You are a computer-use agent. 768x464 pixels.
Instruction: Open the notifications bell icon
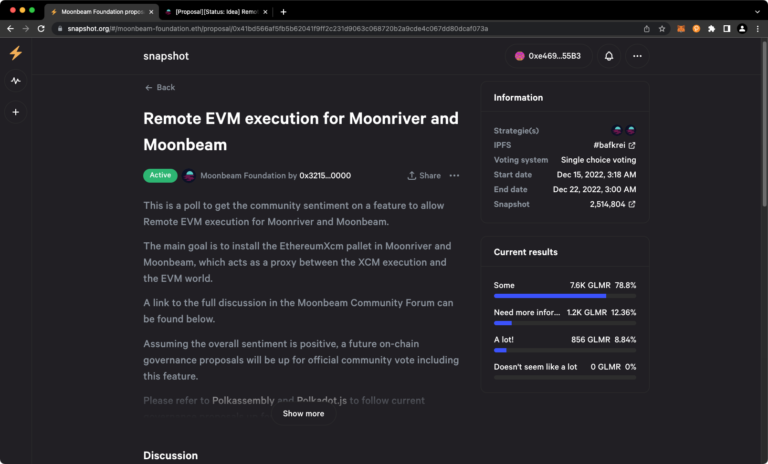609,56
